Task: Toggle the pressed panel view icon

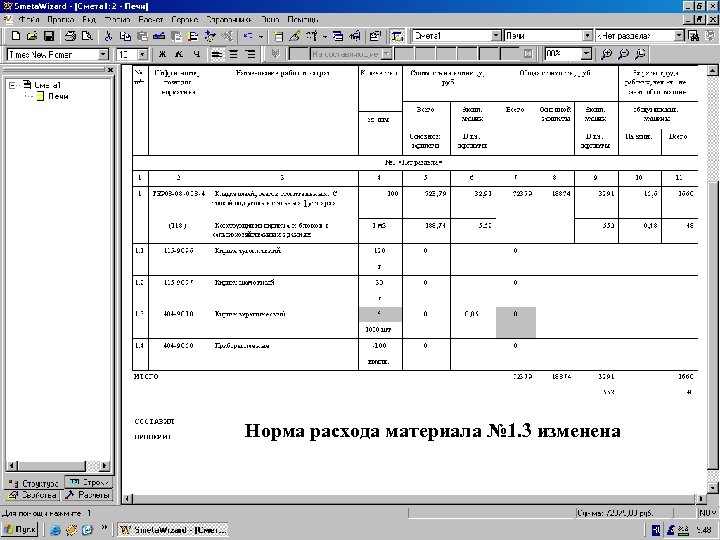Action: (x=397, y=36)
